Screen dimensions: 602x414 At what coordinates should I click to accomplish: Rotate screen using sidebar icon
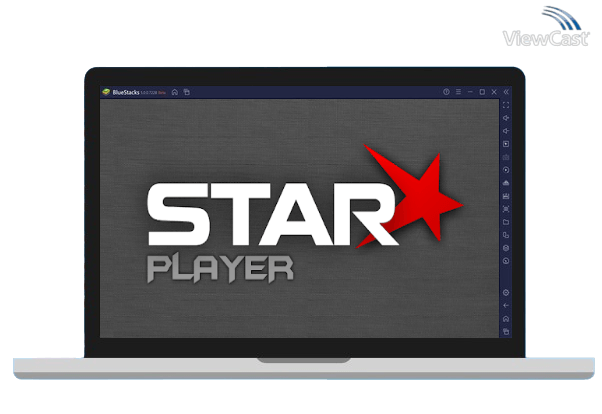pyautogui.click(x=506, y=235)
